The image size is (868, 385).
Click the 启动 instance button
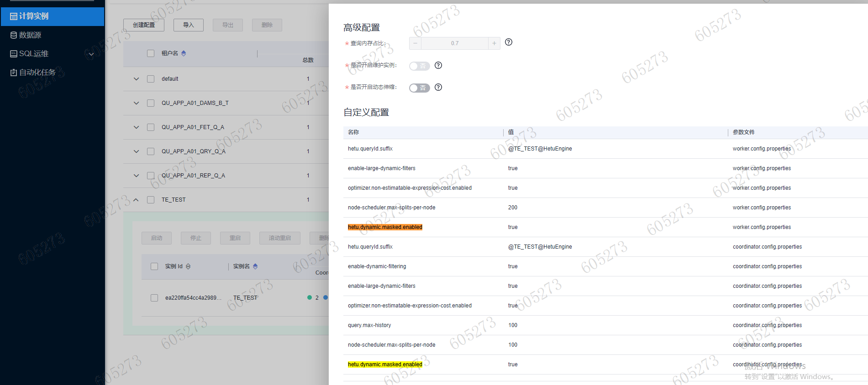(x=157, y=238)
